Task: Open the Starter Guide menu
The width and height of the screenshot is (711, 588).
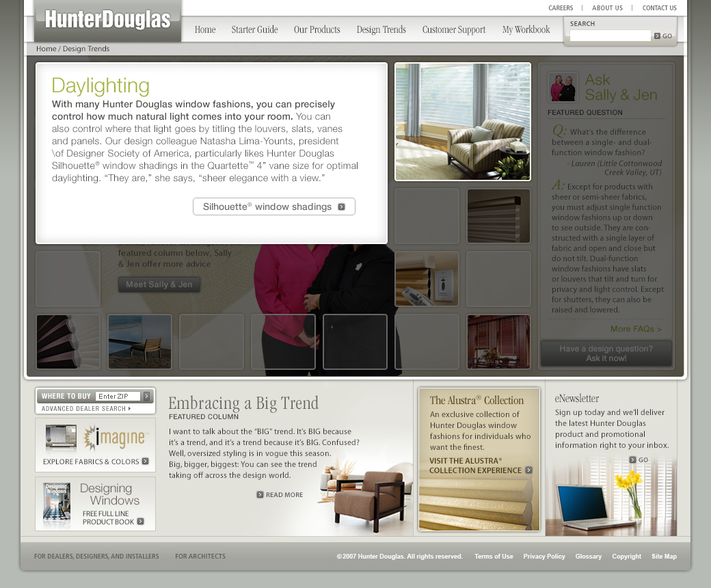Action: coord(254,29)
